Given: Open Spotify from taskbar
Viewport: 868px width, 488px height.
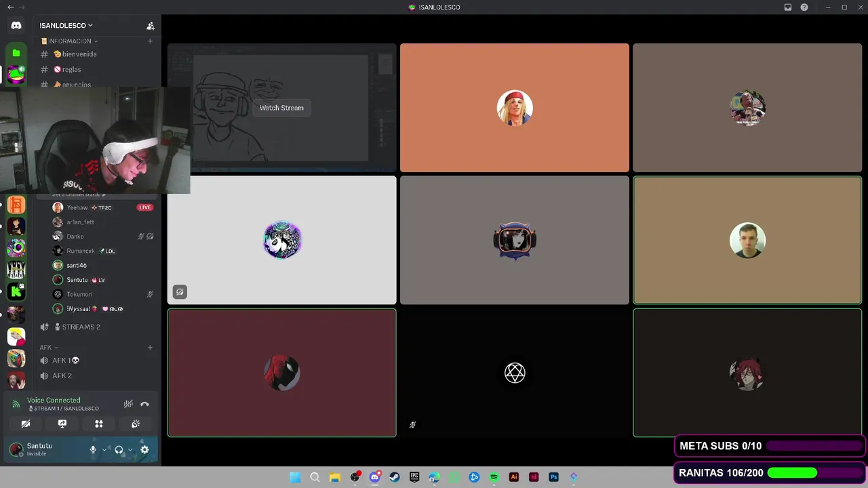Looking at the screenshot, I should [494, 477].
